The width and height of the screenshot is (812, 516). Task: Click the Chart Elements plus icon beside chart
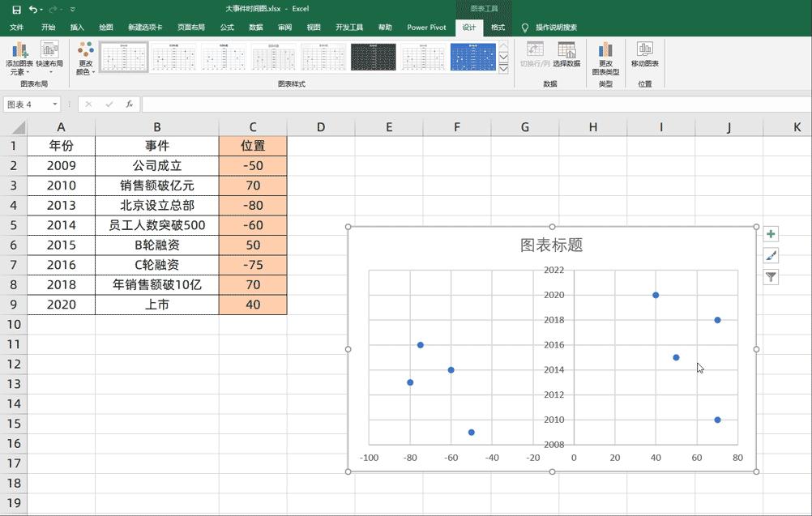(771, 232)
